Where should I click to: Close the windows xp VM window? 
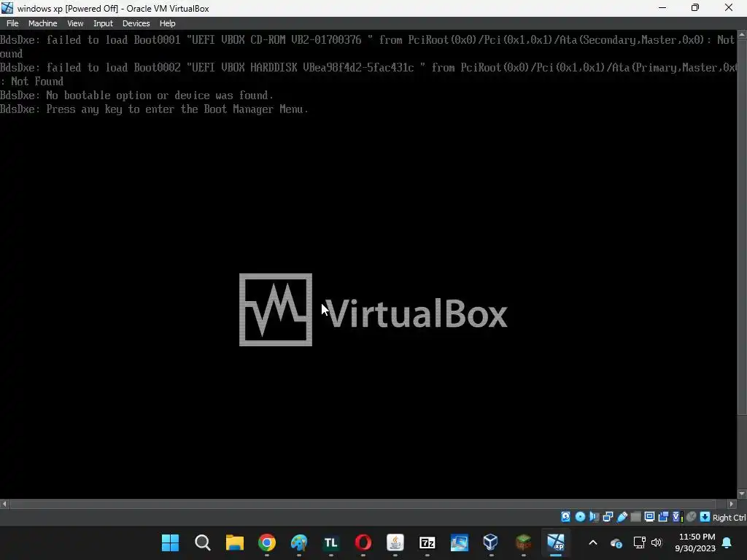pos(729,8)
